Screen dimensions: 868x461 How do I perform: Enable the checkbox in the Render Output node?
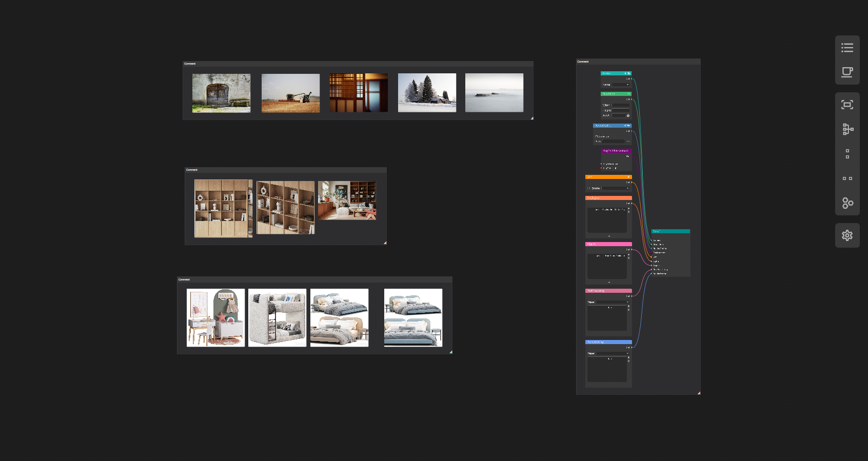coord(596,136)
